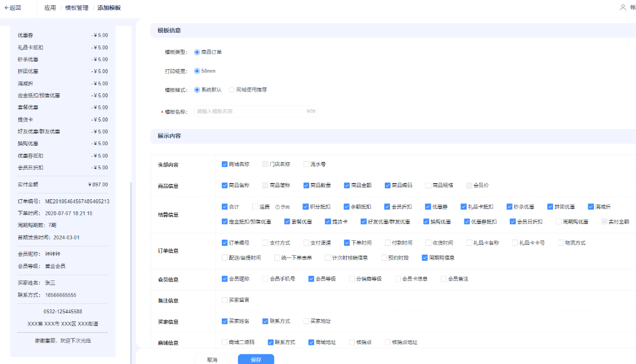
Task: Uncheck the 商城名称 header checkbox
Action: tap(225, 164)
